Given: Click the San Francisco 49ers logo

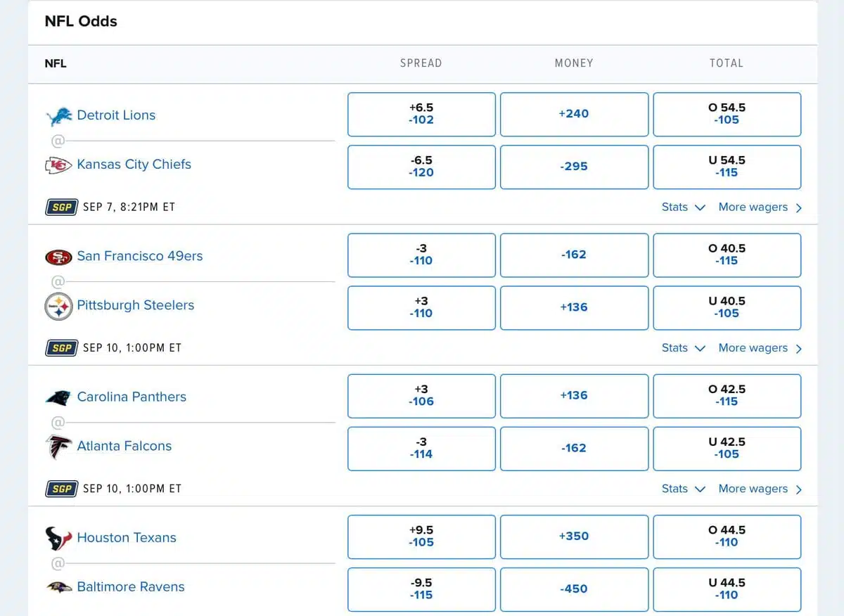Looking at the screenshot, I should pyautogui.click(x=59, y=257).
